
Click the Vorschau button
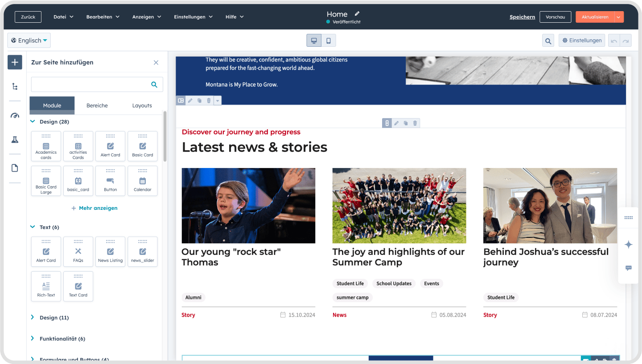pos(555,17)
